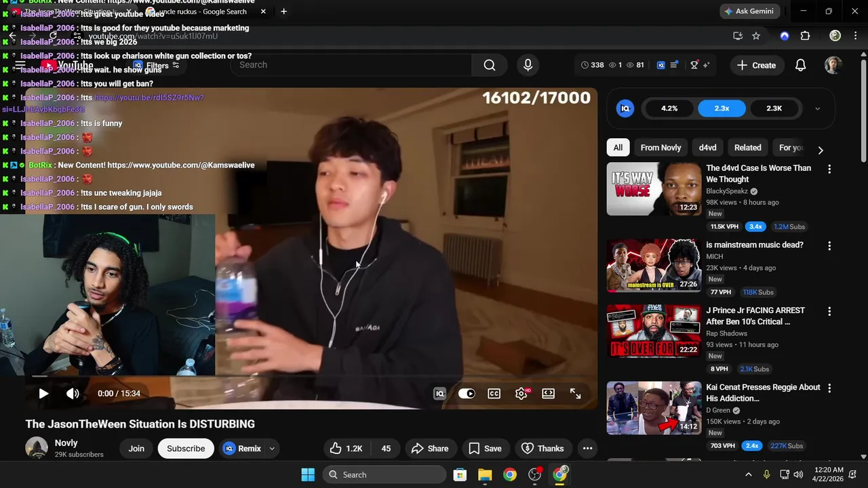Open the notifications bell
This screenshot has height=488, width=868.
tap(800, 65)
